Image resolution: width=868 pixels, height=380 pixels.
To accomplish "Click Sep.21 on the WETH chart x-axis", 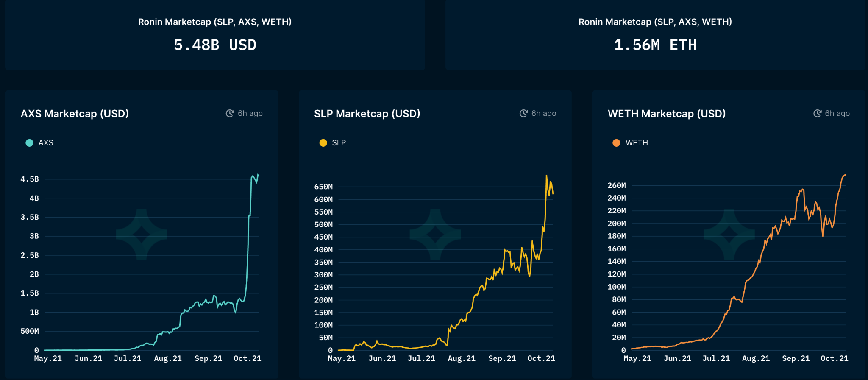I will (796, 358).
